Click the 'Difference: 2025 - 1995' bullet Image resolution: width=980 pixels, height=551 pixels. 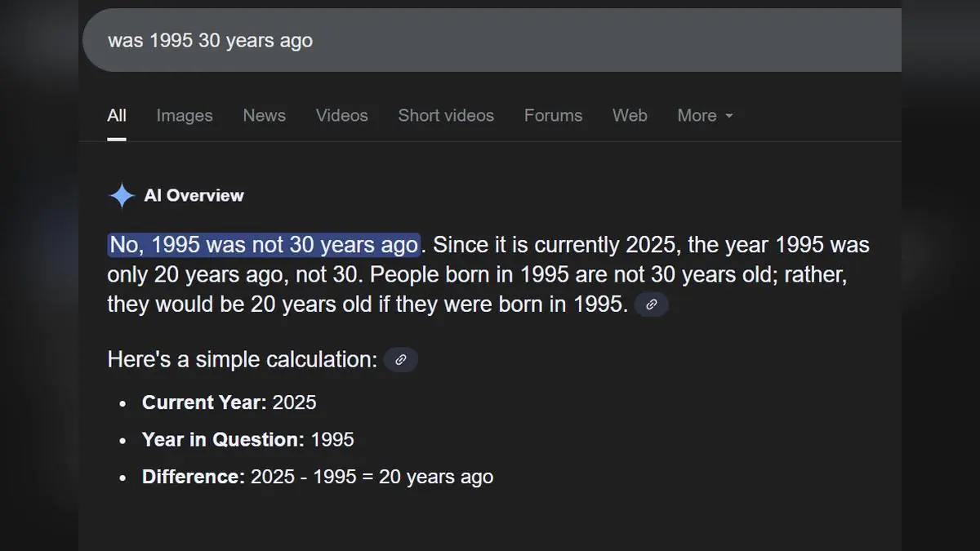coord(317,477)
